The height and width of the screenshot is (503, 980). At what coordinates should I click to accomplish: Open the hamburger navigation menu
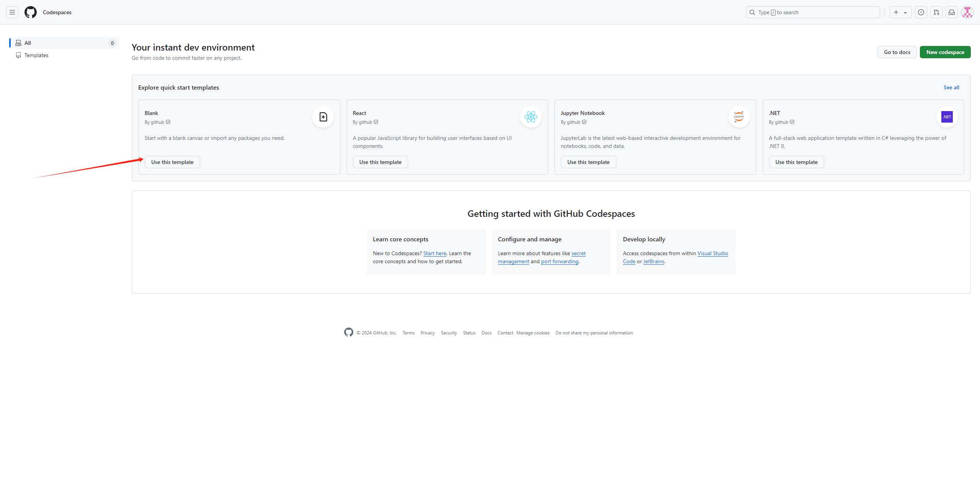[12, 12]
